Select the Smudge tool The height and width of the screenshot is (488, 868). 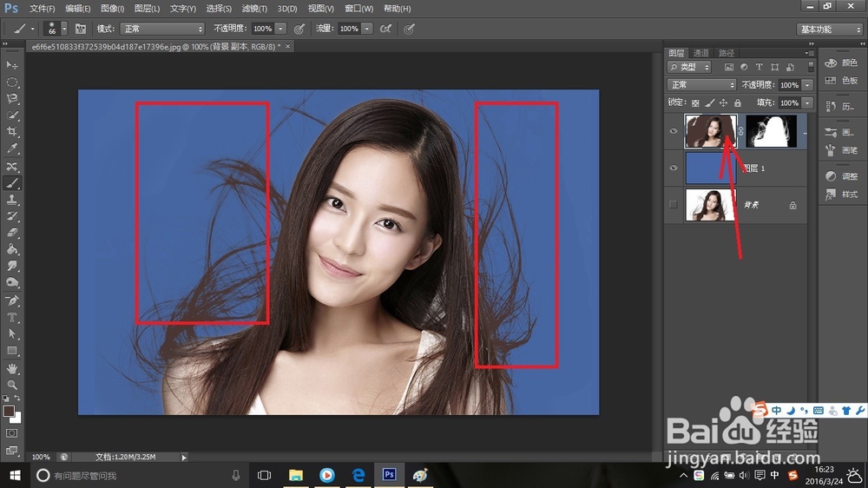12,266
